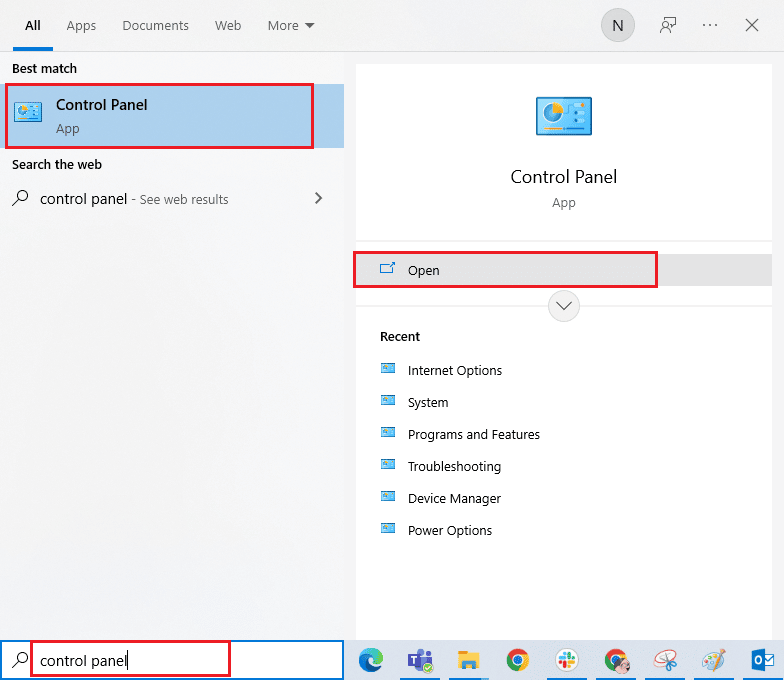Image resolution: width=784 pixels, height=680 pixels.
Task: Select the Control Panel best match result
Action: [x=174, y=116]
